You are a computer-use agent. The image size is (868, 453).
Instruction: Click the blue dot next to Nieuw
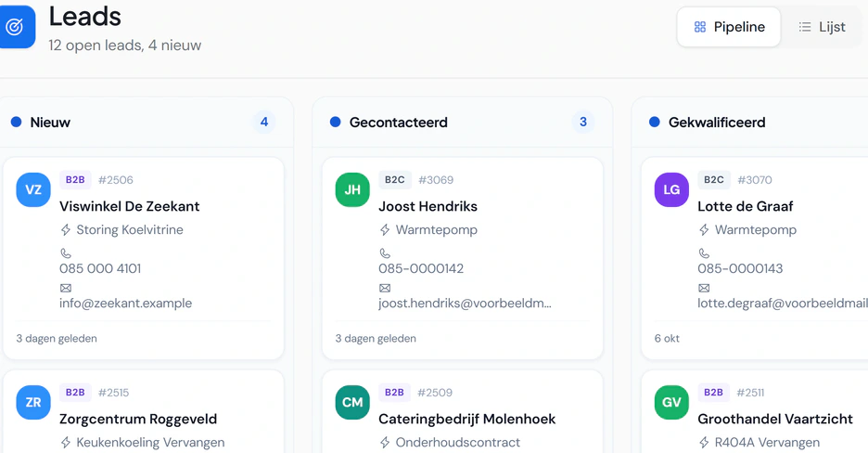click(x=16, y=122)
